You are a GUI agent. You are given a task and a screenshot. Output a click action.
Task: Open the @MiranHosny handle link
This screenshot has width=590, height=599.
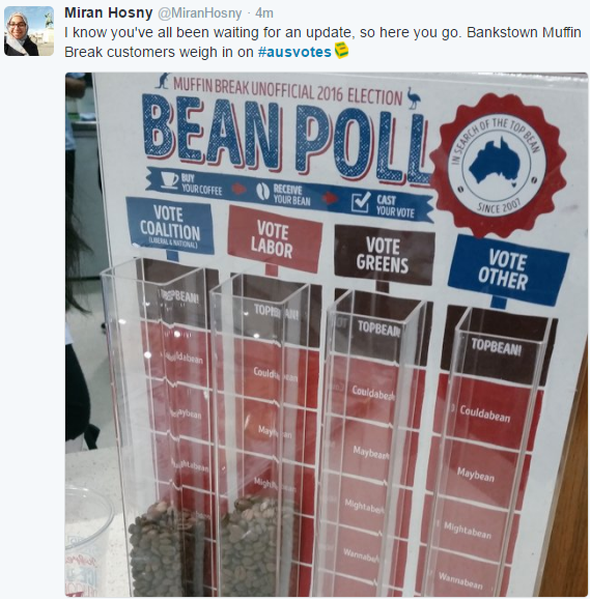point(200,13)
